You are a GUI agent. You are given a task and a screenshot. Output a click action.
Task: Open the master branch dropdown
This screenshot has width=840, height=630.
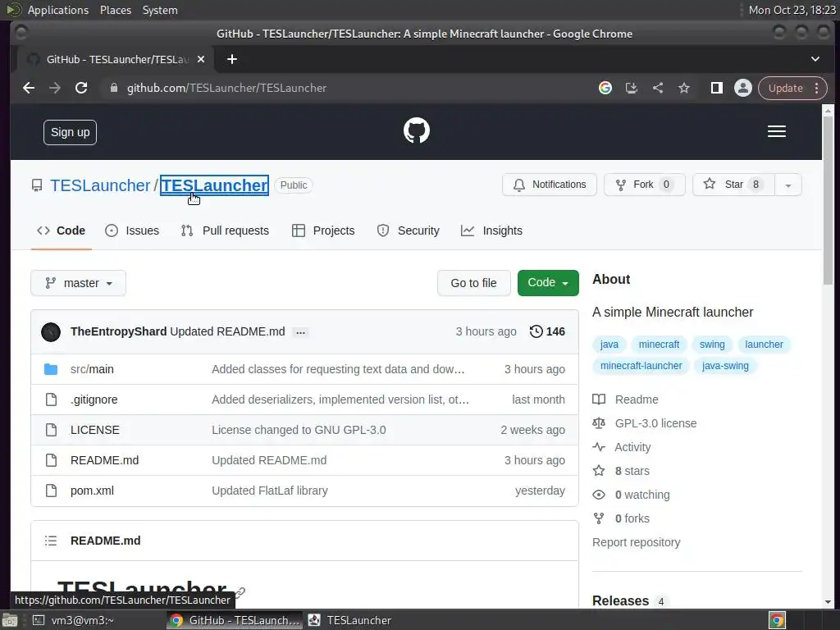(78, 283)
